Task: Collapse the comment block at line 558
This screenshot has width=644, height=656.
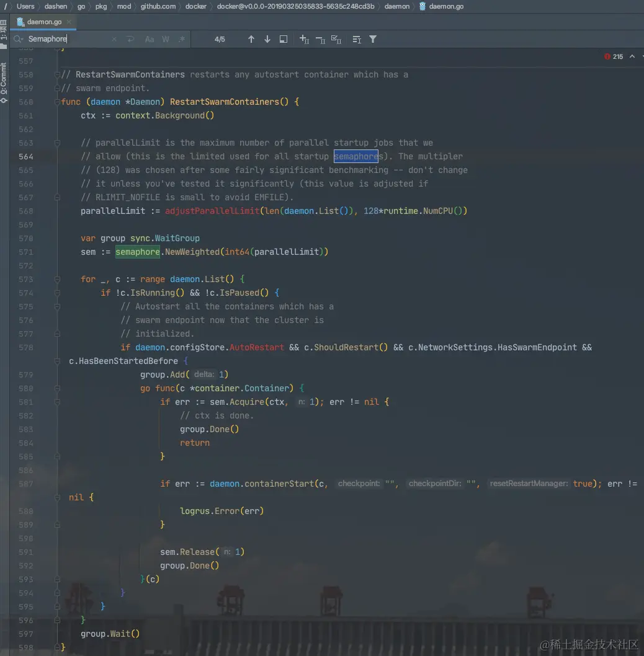Action: (57, 75)
